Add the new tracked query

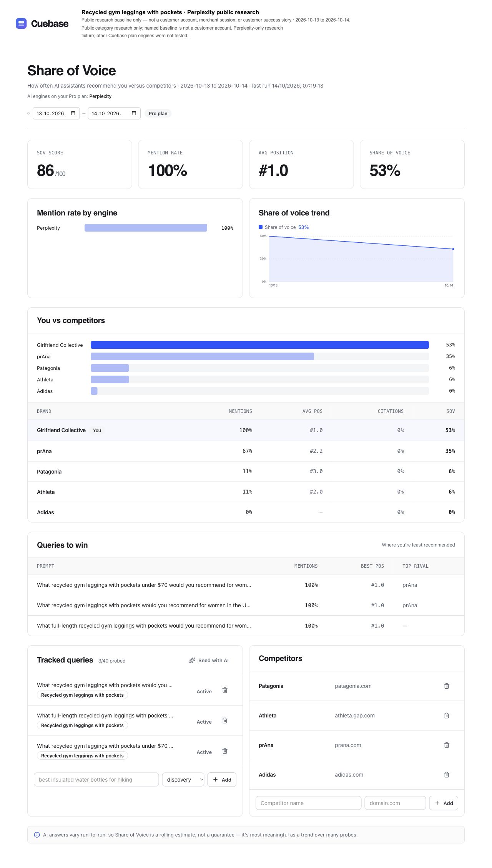222,779
